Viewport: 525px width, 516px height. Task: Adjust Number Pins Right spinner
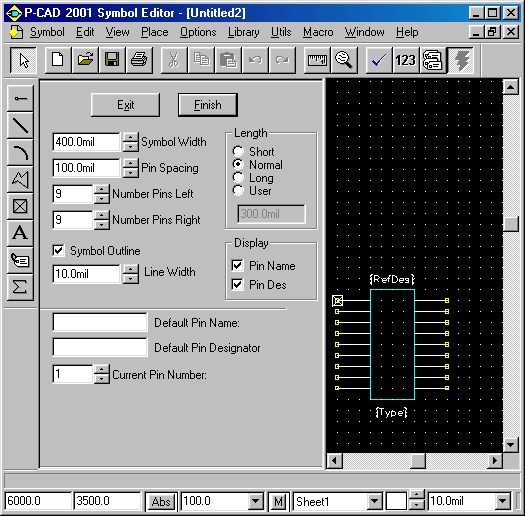(x=101, y=220)
